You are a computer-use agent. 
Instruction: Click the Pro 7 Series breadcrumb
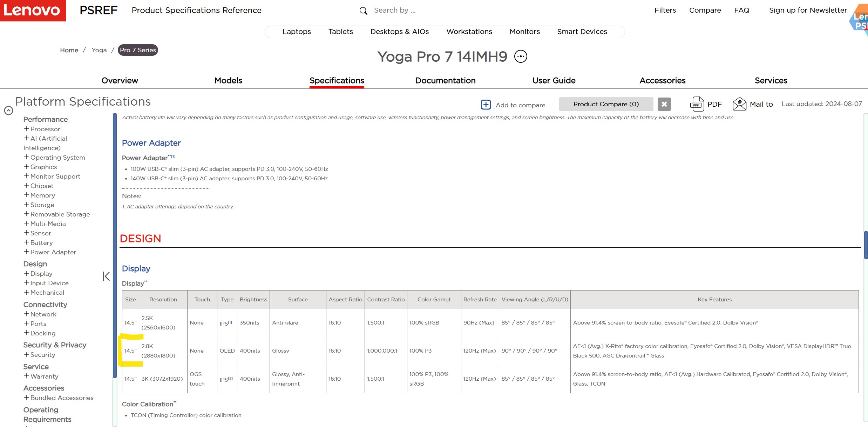click(138, 50)
